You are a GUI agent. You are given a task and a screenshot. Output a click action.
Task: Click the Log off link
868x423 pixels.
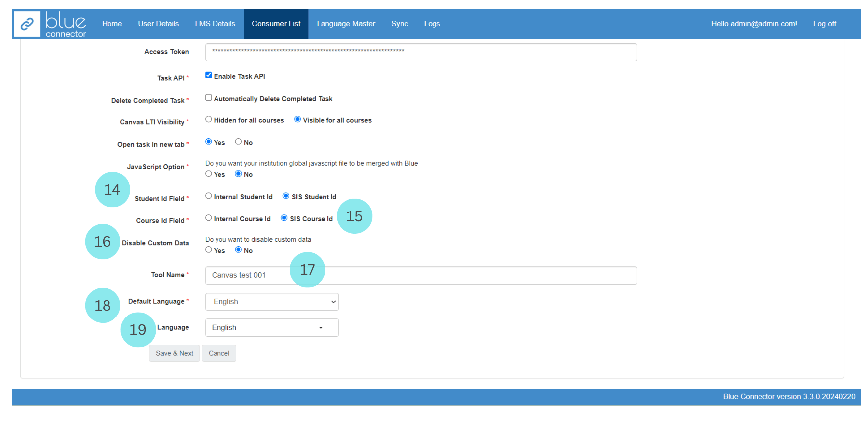click(824, 24)
